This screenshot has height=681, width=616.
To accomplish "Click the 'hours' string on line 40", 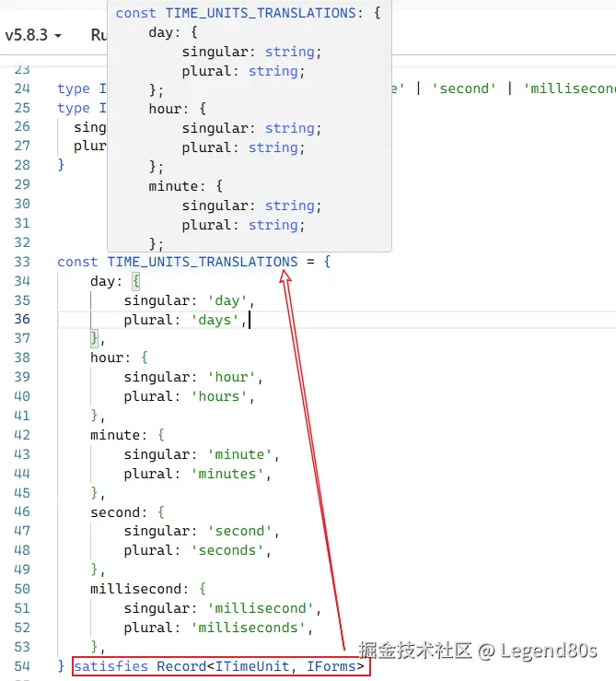I will pos(219,396).
